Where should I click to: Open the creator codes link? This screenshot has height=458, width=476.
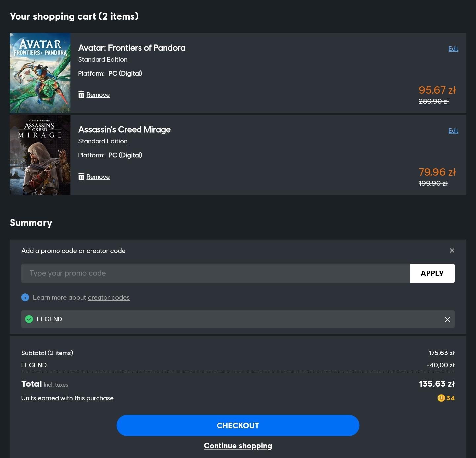(x=108, y=297)
